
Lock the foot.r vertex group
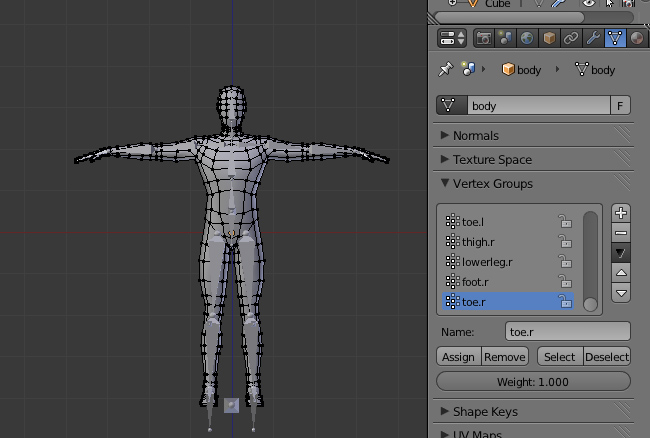(x=565, y=281)
